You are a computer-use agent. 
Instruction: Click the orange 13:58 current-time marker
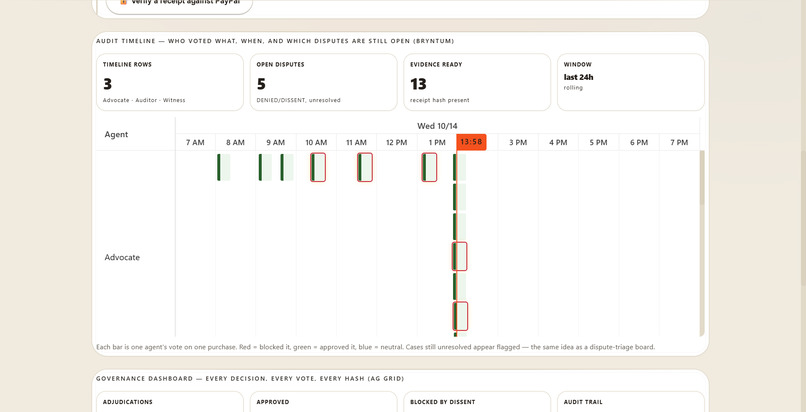click(x=471, y=142)
